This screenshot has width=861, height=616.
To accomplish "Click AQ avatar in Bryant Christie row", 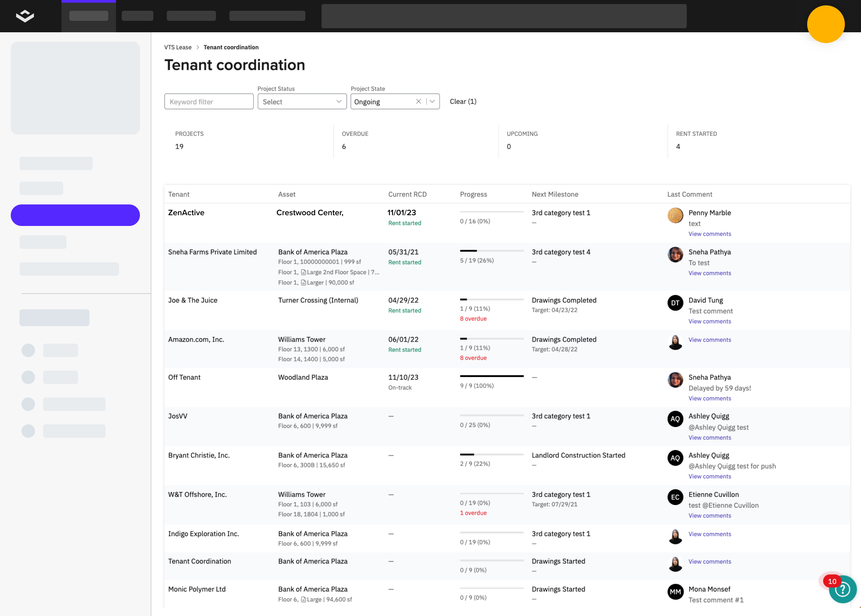I will pos(675,458).
